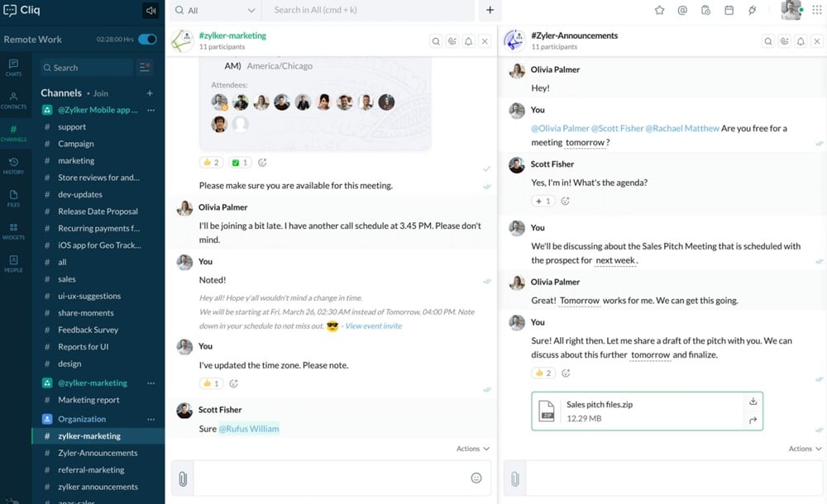Click attachment paperclip in #zylker-marketing composer
The image size is (827, 504).
pos(183,478)
